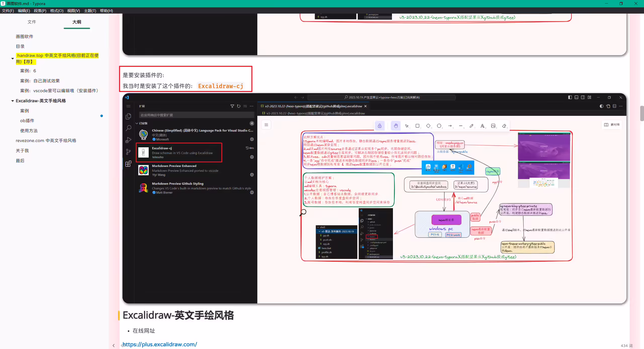644x349 pixels.
Task: Open outline entry 案例：自己测试效果
Action: click(x=40, y=81)
